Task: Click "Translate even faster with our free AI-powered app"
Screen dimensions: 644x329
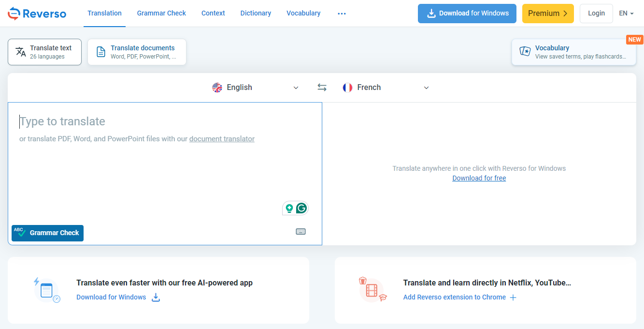Action: click(x=164, y=283)
